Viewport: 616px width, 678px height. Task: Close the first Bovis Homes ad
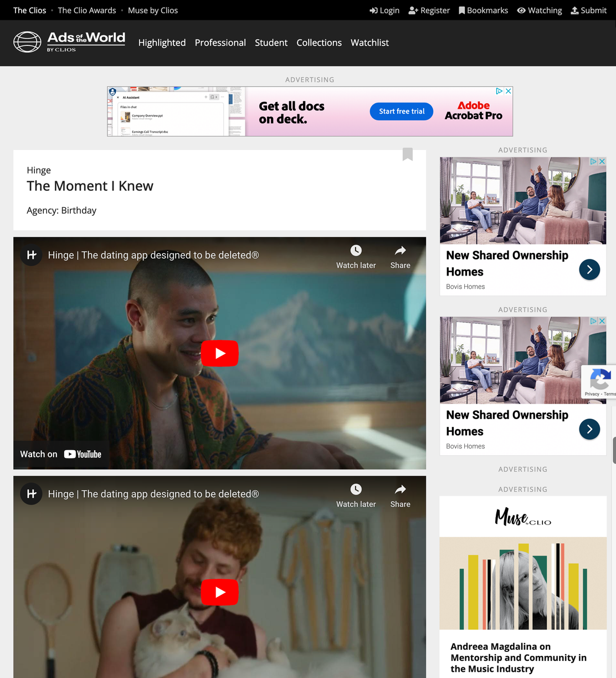tap(602, 161)
